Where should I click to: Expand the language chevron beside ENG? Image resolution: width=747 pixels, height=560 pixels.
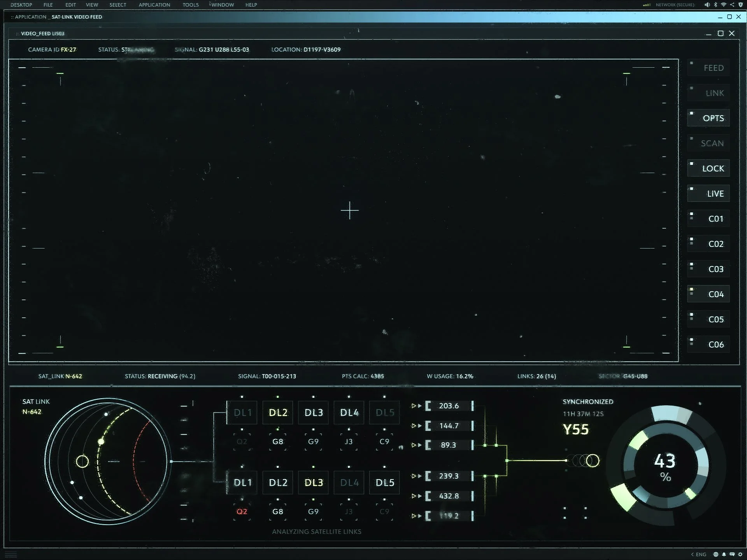(x=693, y=555)
